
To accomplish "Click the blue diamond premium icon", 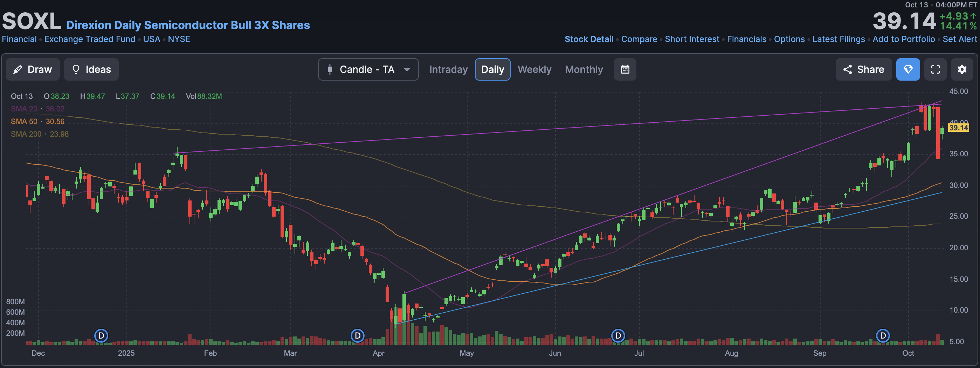I will pos(908,69).
